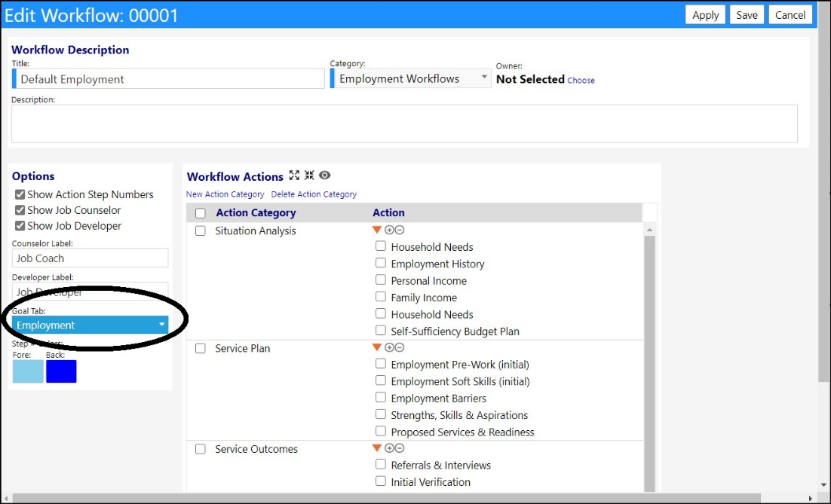
Task: Remove action from Service Plan minus icon
Action: [x=400, y=348]
